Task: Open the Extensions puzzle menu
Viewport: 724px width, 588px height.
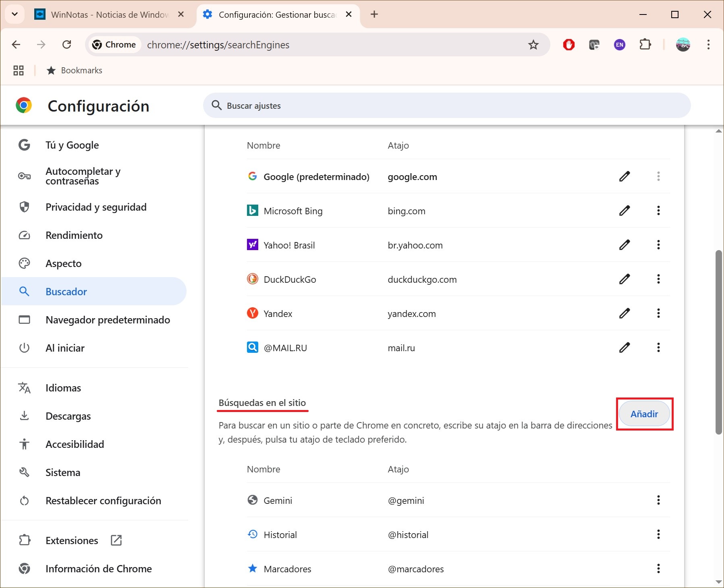Action: point(645,45)
